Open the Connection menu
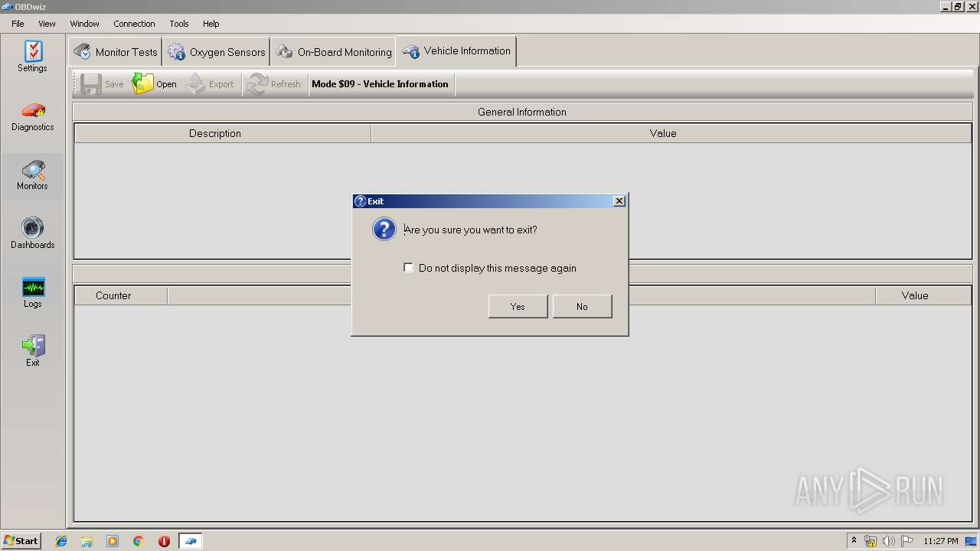 pyautogui.click(x=134, y=24)
